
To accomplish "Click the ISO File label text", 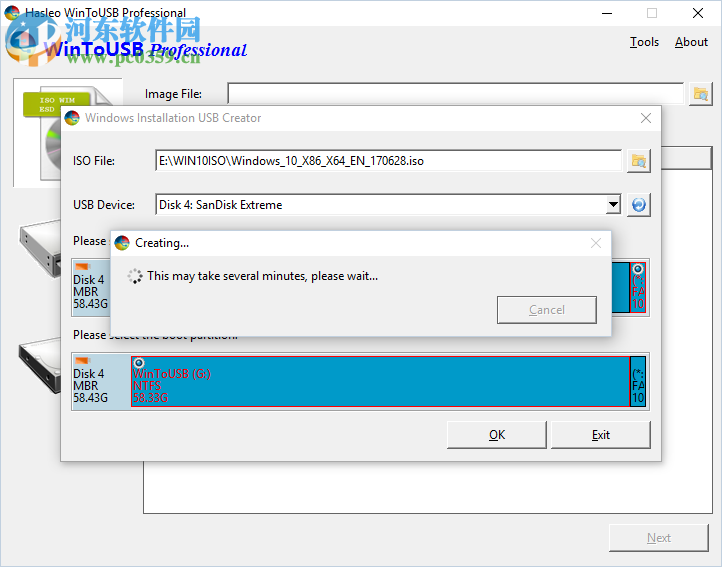I will point(94,161).
